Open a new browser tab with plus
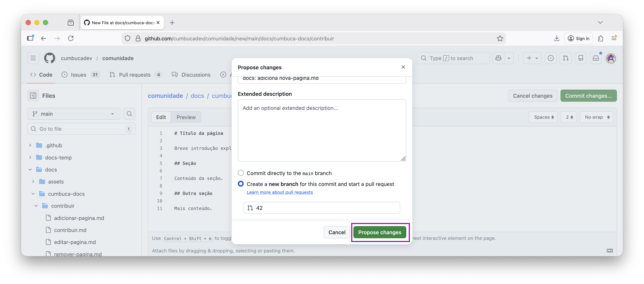Viewport: 644px width, 284px height. (172, 23)
